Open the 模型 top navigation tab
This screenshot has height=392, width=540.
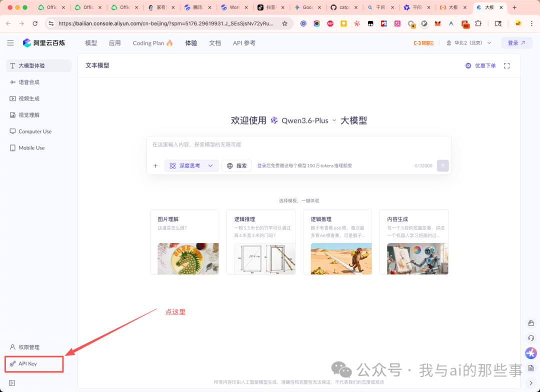(91, 43)
